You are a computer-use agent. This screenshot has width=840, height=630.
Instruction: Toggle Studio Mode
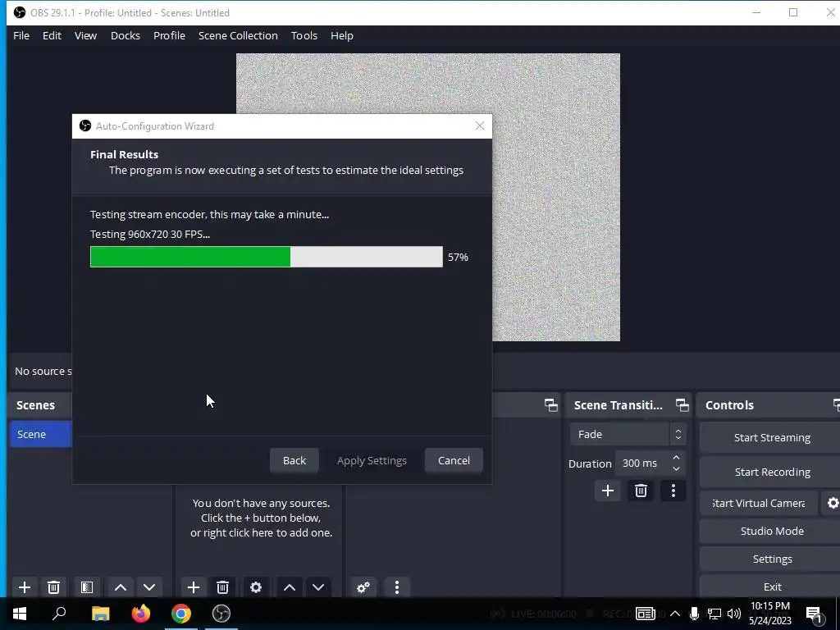pos(771,531)
